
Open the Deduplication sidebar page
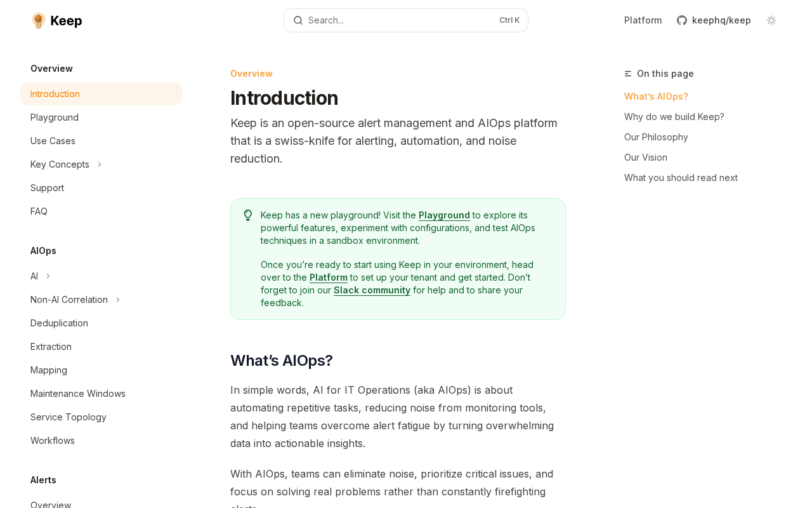[59, 323]
